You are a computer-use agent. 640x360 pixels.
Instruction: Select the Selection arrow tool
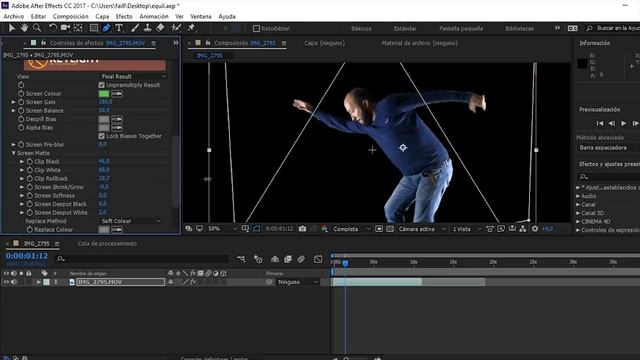click(11, 28)
